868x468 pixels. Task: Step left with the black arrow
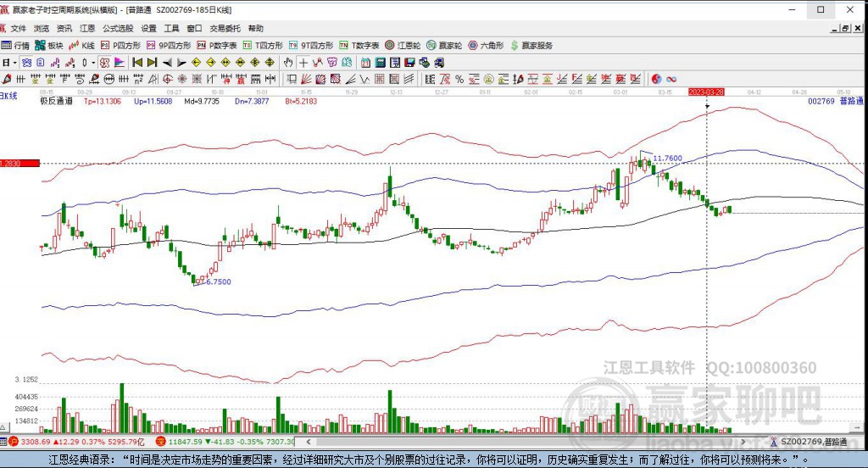(x=167, y=63)
